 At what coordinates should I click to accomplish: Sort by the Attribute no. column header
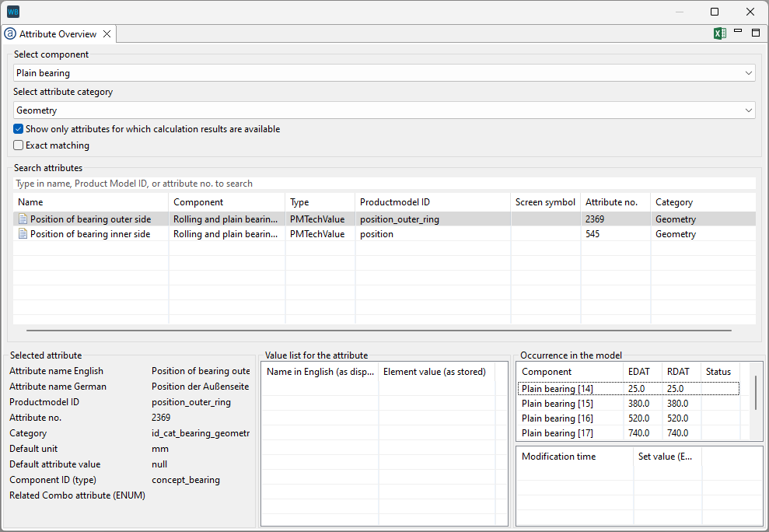coord(615,202)
